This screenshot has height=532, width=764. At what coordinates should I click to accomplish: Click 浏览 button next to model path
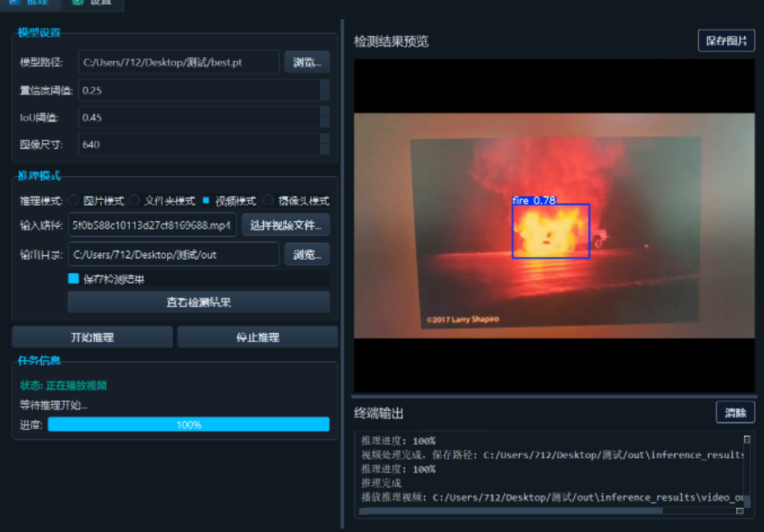click(x=306, y=62)
